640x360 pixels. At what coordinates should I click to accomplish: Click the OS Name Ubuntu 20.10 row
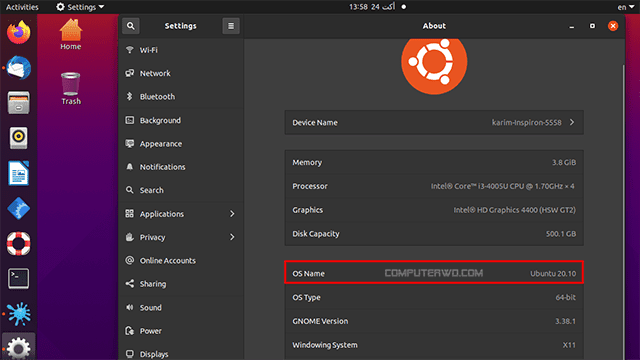point(434,273)
